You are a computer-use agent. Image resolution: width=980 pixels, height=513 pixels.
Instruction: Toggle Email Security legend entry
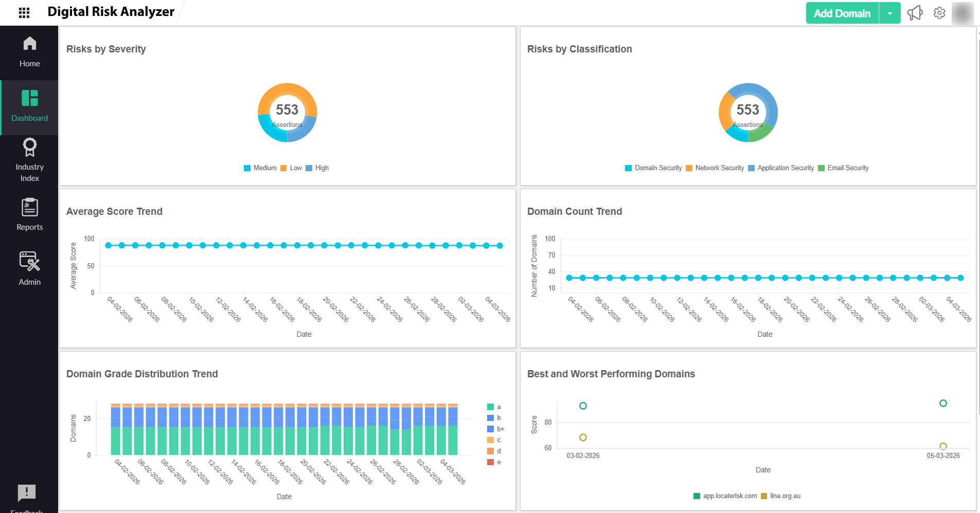point(843,168)
